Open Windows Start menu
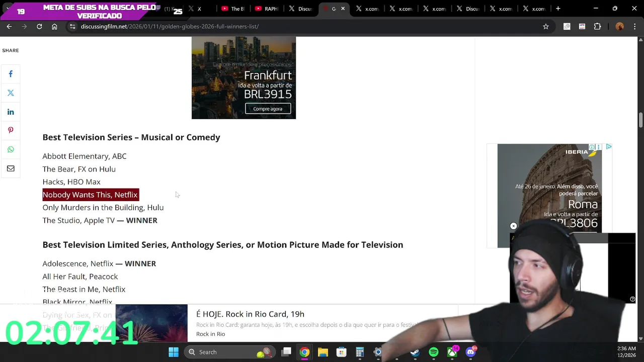The height and width of the screenshot is (362, 644). [174, 352]
